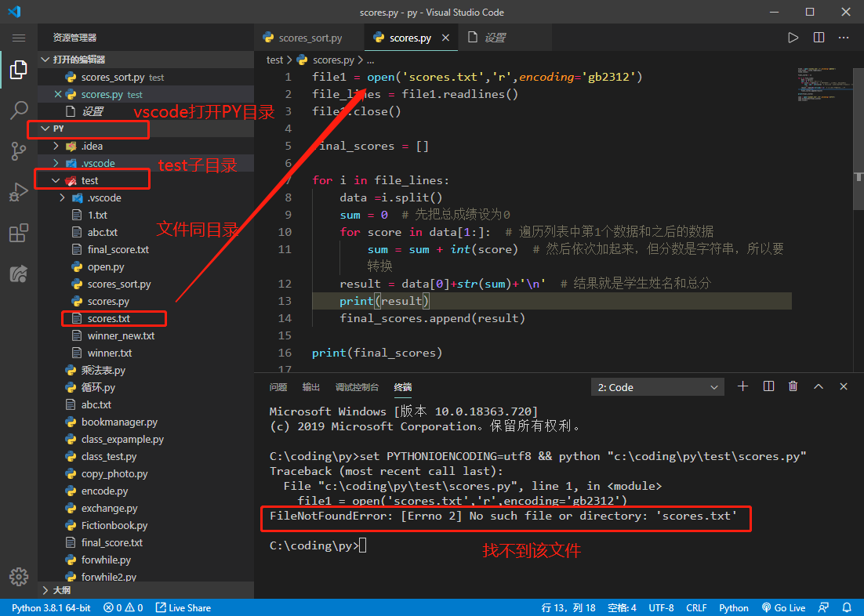
Task: Open the Run and Debug view
Action: point(19,192)
